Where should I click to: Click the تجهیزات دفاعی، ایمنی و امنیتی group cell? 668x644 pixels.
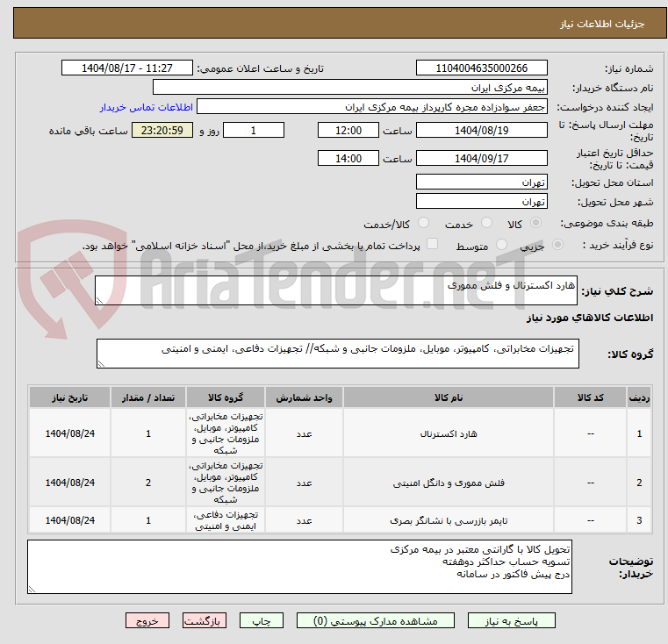[226, 520]
